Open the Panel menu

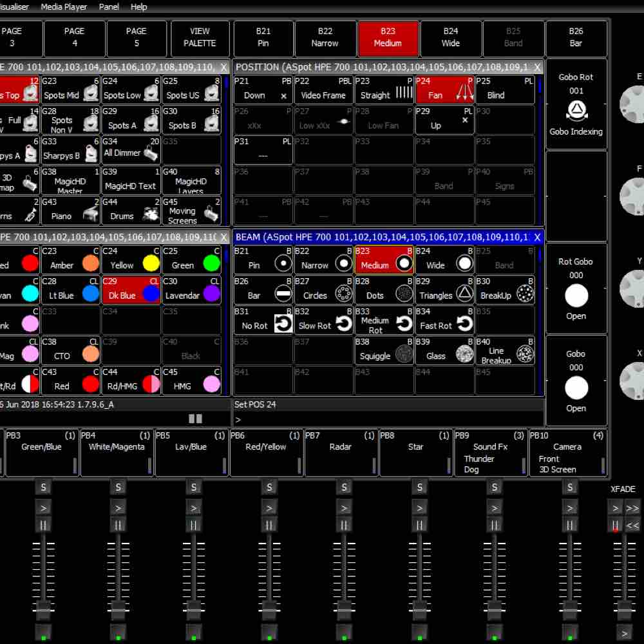(109, 7)
